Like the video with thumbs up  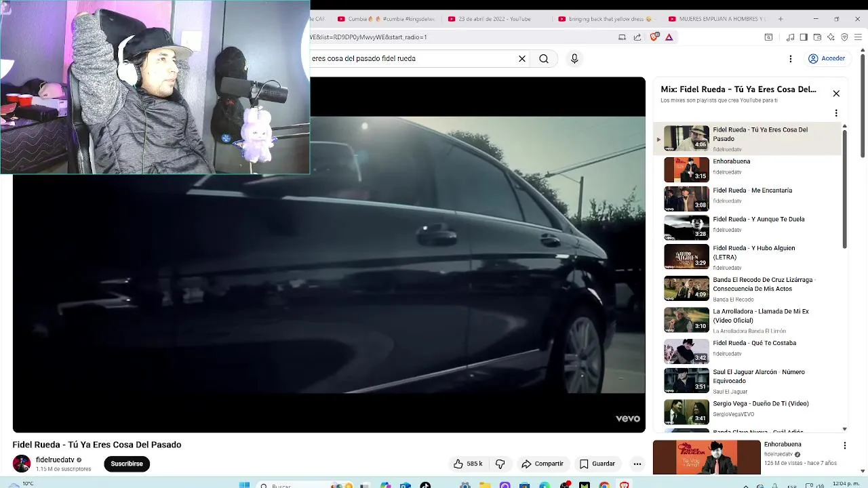pos(468,464)
